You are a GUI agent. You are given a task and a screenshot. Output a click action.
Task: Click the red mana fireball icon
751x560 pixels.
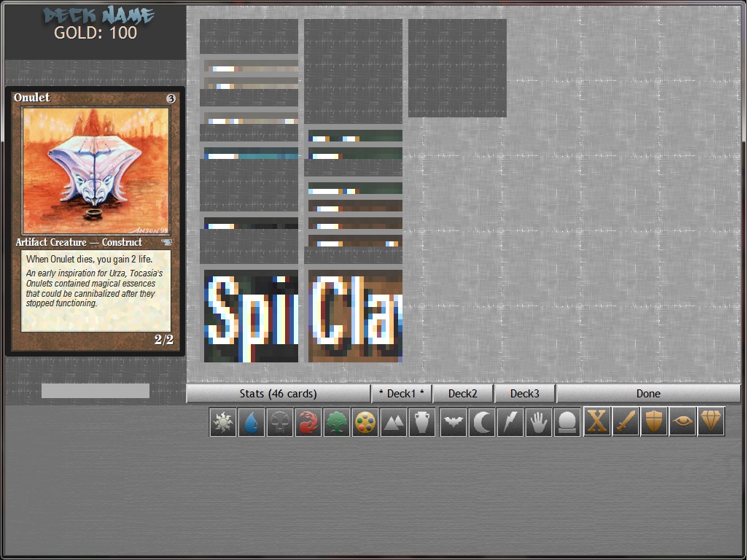tap(308, 422)
